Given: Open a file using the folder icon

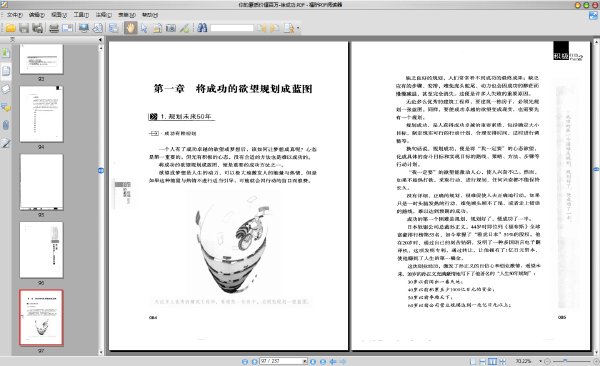Looking at the screenshot, I should point(10,28).
